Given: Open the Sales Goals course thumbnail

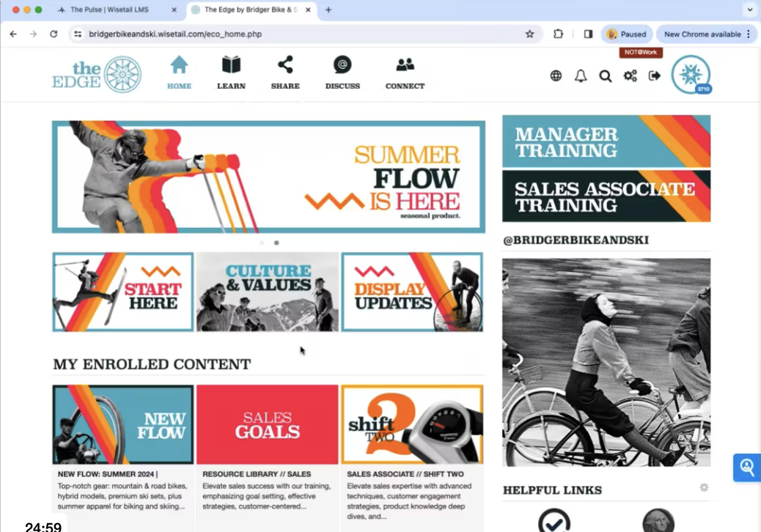Looking at the screenshot, I should (x=267, y=424).
